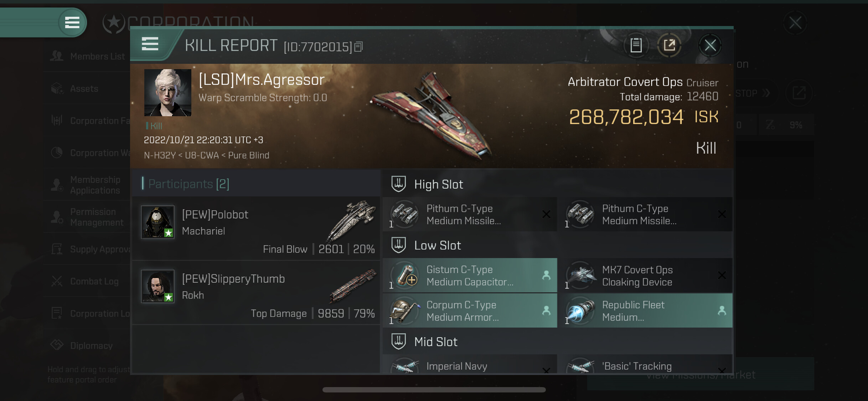Close the kill report window
The height and width of the screenshot is (401, 868).
[x=710, y=45]
